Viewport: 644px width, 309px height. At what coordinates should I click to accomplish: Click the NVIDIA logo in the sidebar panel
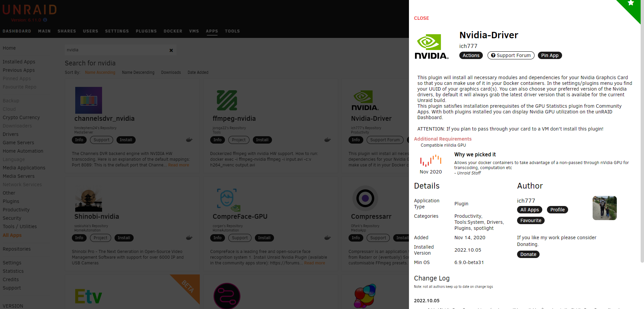coord(431,47)
